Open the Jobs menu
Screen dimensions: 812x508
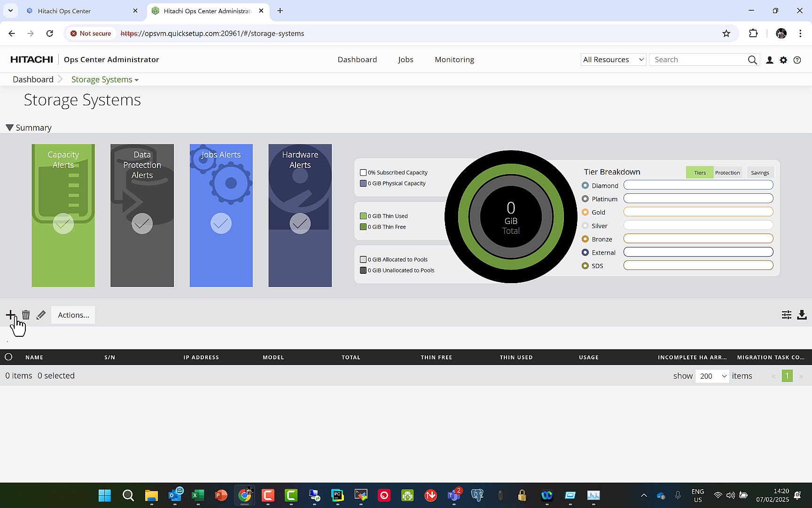406,60
